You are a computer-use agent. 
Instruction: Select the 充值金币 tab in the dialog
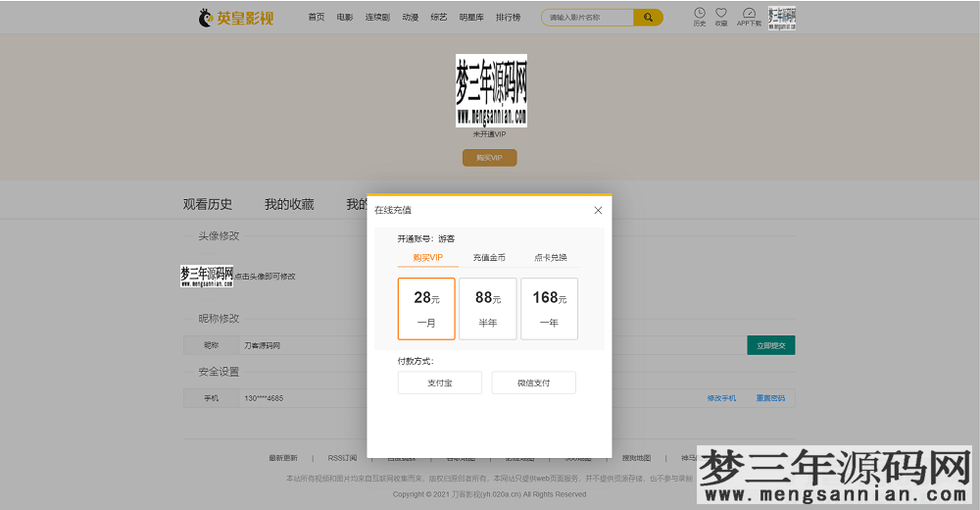(x=489, y=257)
